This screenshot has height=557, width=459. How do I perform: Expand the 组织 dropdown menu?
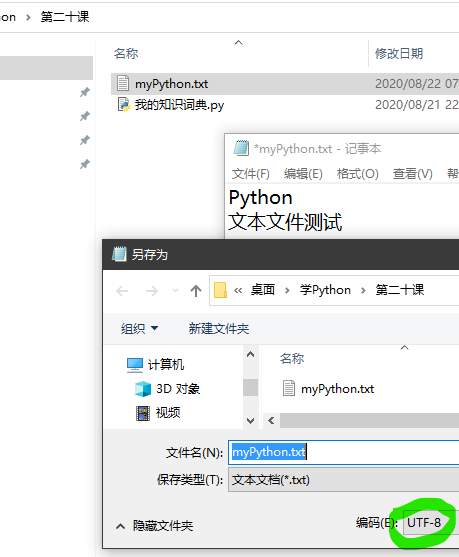coord(139,329)
